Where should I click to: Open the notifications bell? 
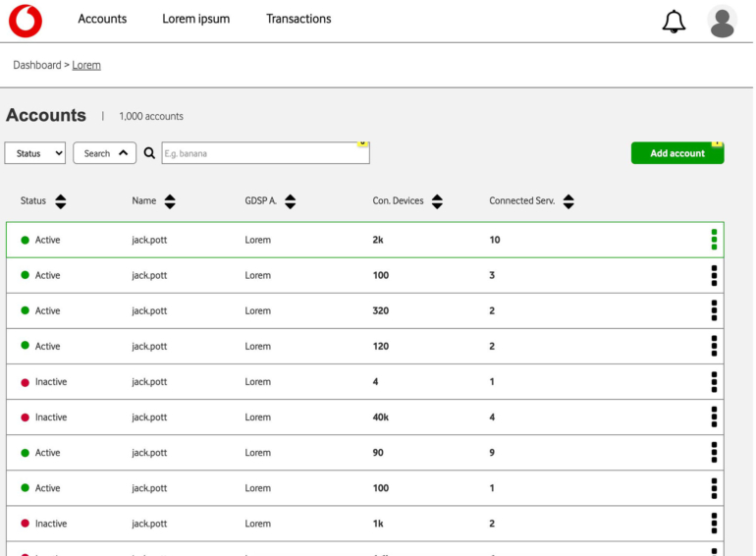coord(674,22)
